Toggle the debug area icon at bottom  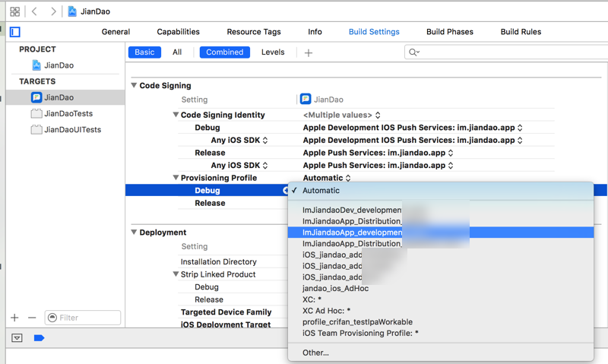tap(17, 338)
